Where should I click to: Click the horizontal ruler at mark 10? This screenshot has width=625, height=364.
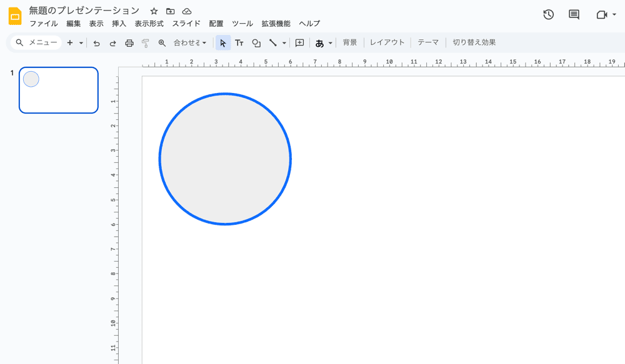[389, 62]
